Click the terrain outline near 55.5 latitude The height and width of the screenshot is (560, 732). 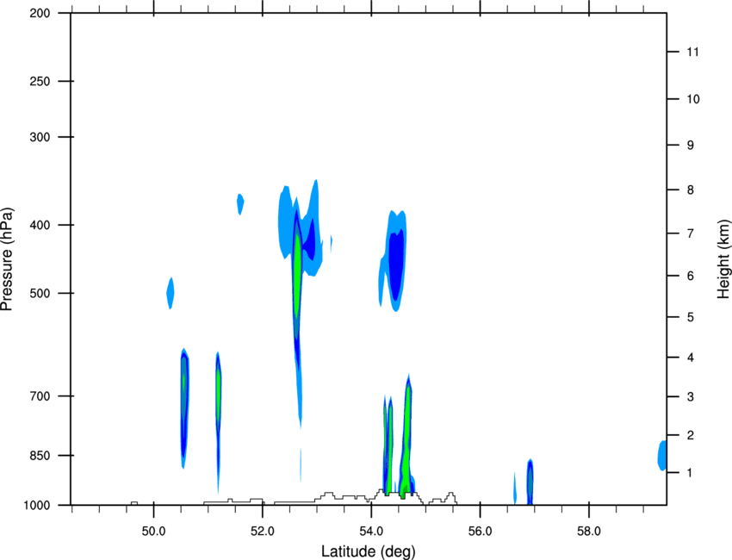(450, 498)
